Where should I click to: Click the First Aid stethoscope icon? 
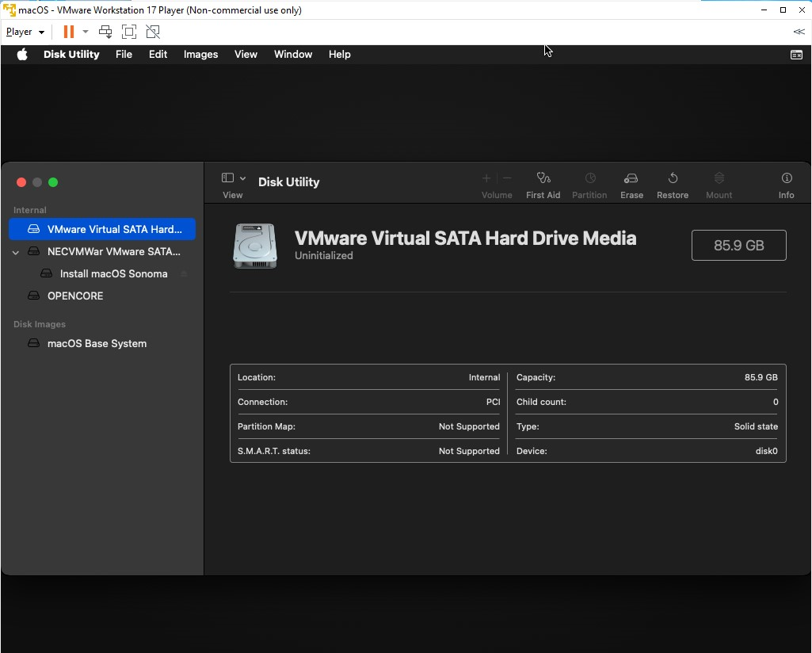(x=543, y=178)
